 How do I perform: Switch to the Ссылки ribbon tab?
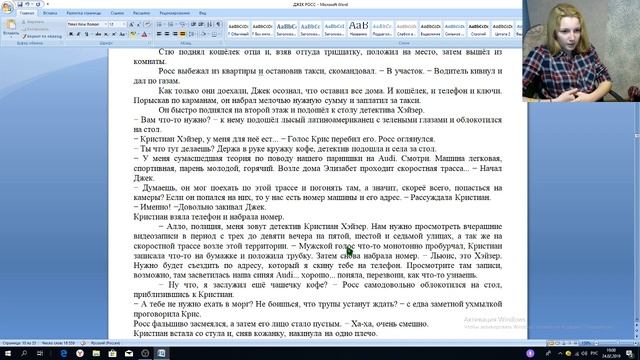[117, 13]
